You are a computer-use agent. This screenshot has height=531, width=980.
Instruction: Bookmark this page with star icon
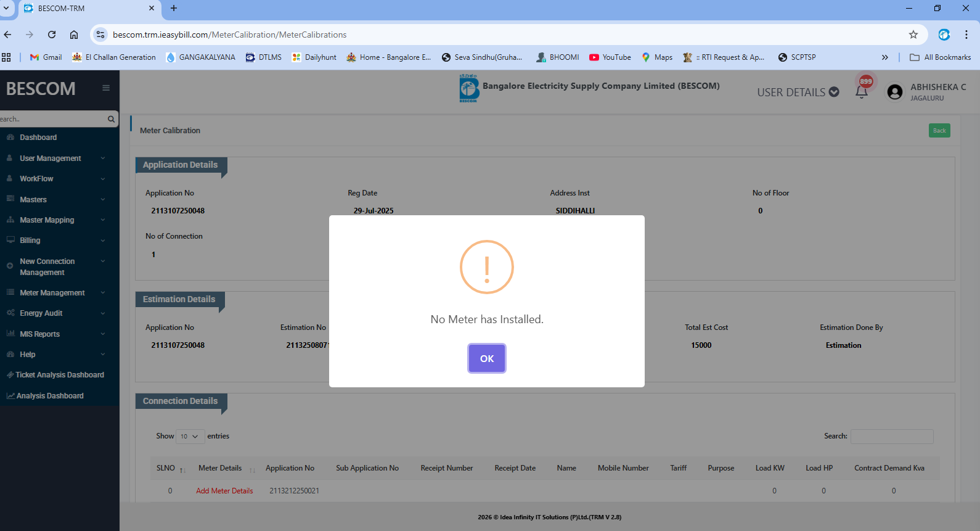(913, 35)
